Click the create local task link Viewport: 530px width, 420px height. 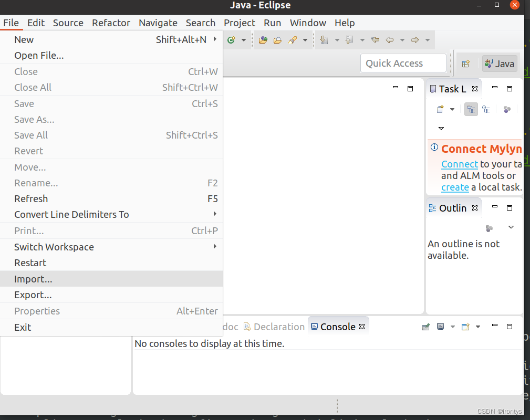[455, 187]
